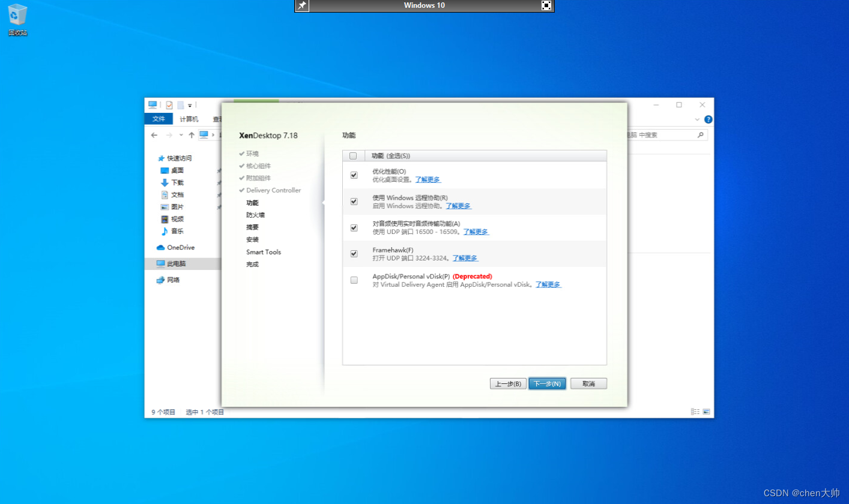Click the This PC icon in Explorer title bar
The width and height of the screenshot is (849, 504).
[153, 104]
